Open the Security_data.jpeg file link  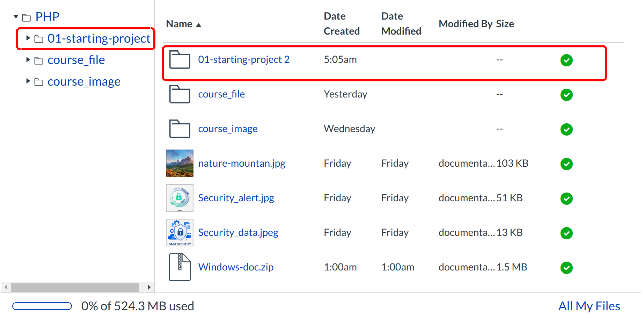point(238,233)
